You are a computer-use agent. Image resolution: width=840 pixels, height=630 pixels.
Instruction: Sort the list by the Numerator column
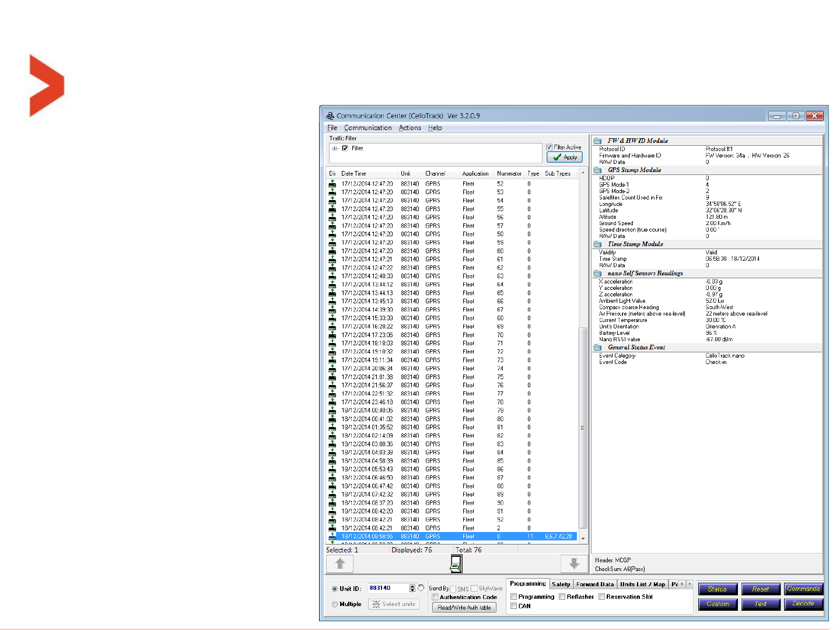point(510,174)
